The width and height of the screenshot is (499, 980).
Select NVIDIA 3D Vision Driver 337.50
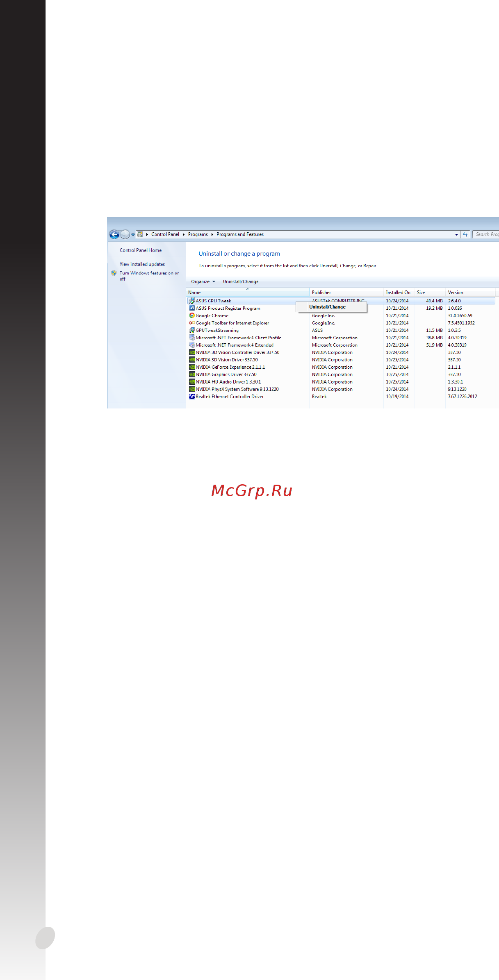[x=341, y=360]
